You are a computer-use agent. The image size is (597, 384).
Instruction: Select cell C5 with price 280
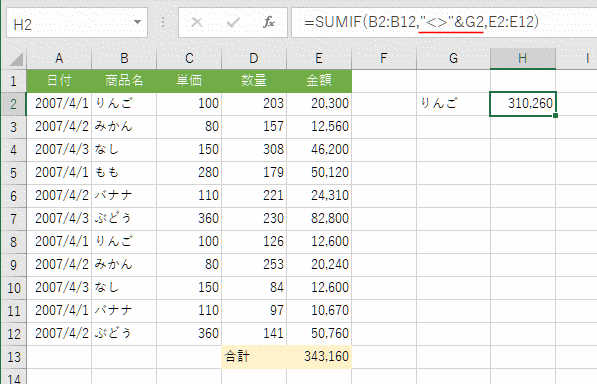pos(189,173)
